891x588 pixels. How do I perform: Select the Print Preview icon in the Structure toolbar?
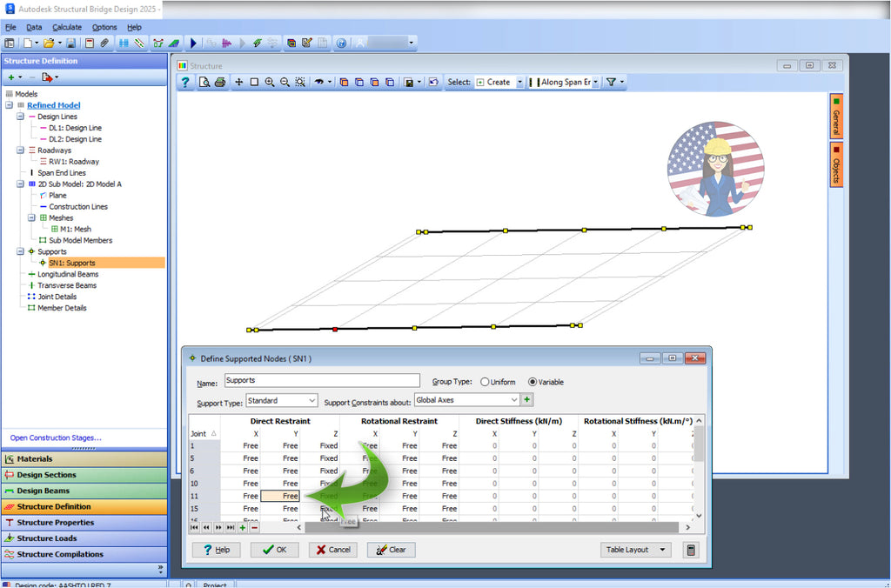pos(205,82)
